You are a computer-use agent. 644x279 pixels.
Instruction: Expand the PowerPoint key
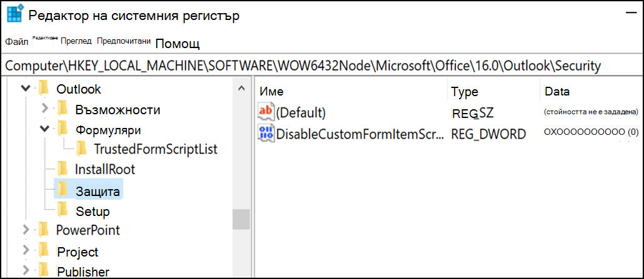[26, 229]
